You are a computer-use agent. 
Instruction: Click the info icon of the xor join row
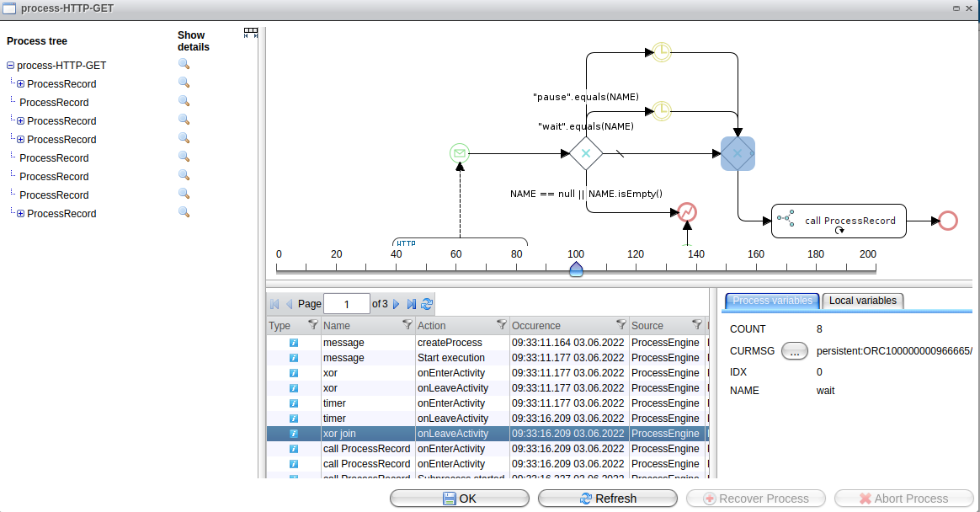pos(294,433)
